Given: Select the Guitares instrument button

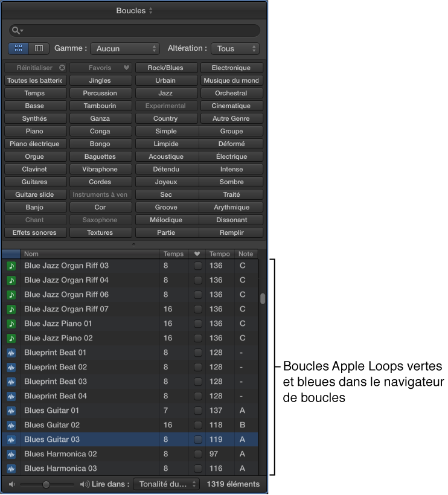Looking at the screenshot, I should tap(36, 182).
